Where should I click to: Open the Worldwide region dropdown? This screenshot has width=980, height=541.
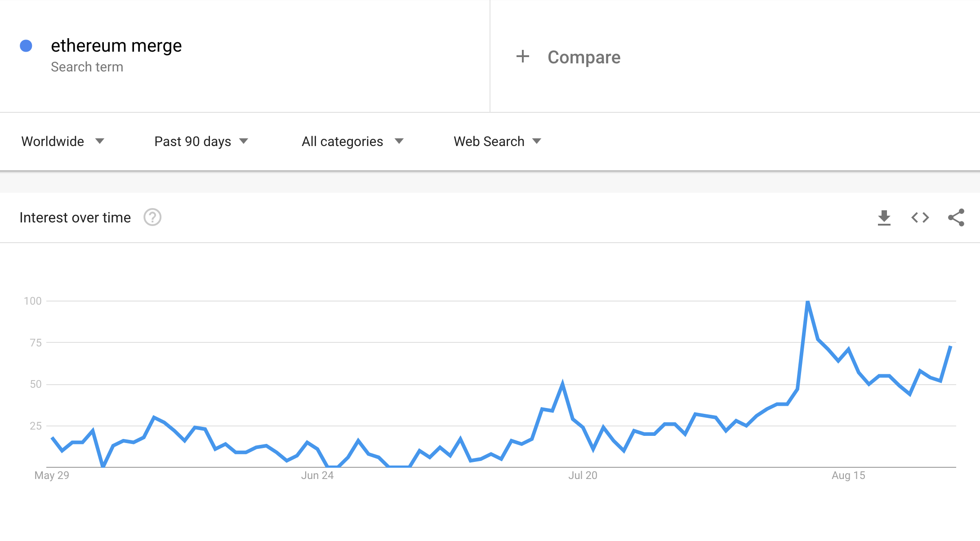click(62, 142)
